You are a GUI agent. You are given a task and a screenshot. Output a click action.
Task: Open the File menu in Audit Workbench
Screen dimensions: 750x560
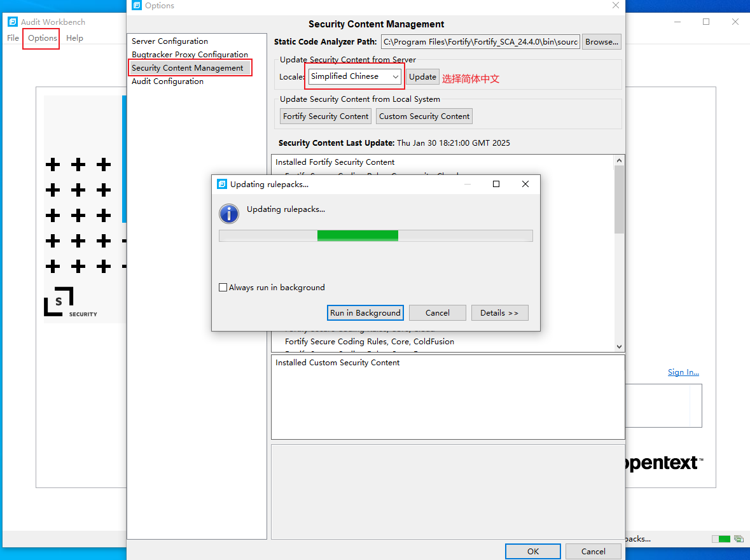(x=13, y=38)
